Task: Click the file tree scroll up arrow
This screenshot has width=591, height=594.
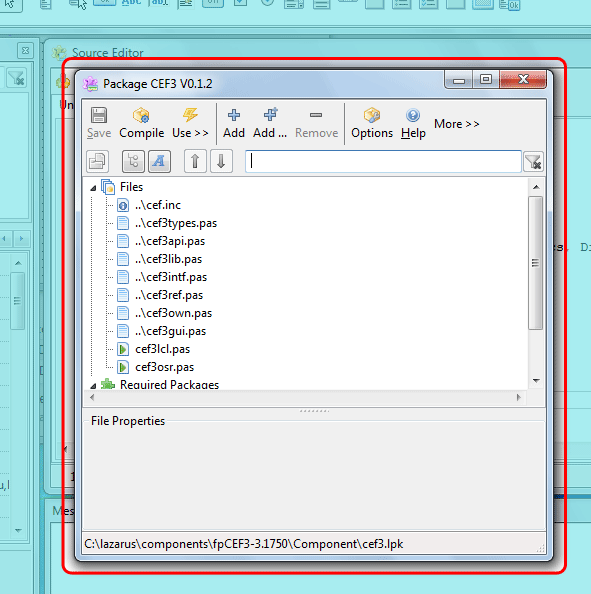Action: [x=536, y=187]
